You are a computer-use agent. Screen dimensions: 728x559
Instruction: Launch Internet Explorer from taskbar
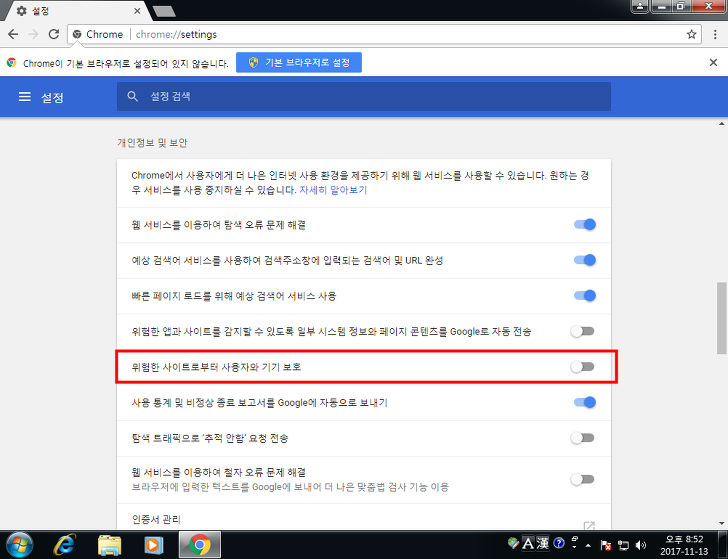coord(65,545)
